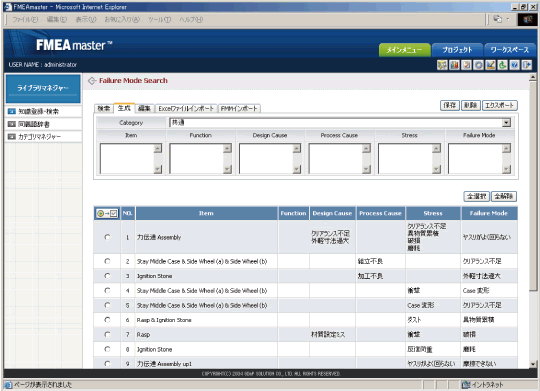Click Item list box scroll-up arrow
The width and height of the screenshot is (540, 391).
[158, 148]
